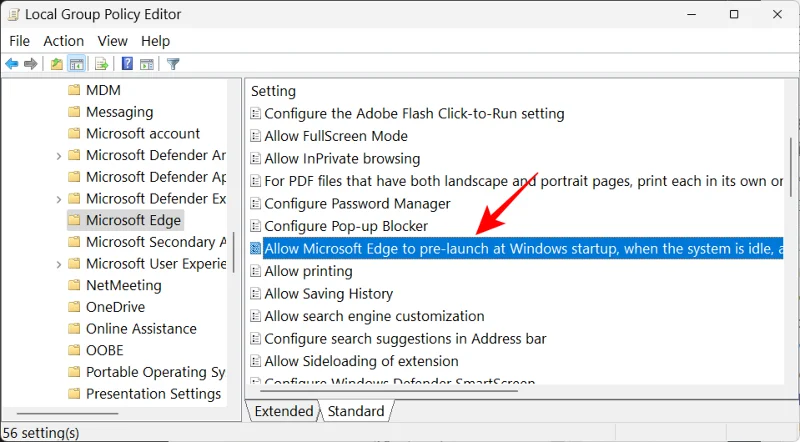The height and width of the screenshot is (442, 800).
Task: Click tree pane horizontal scrollbar thumb
Action: [x=67, y=413]
